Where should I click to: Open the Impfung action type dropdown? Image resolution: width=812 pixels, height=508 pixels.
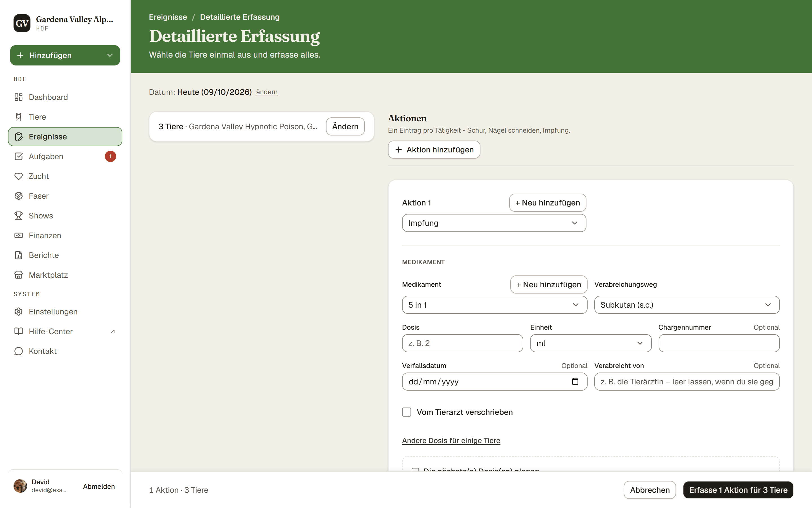(494, 223)
